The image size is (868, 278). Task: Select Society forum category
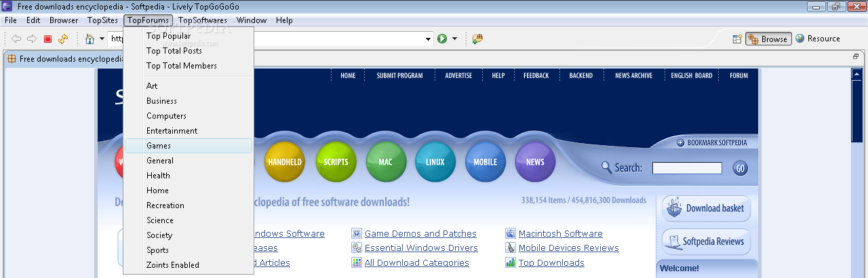pyautogui.click(x=189, y=235)
